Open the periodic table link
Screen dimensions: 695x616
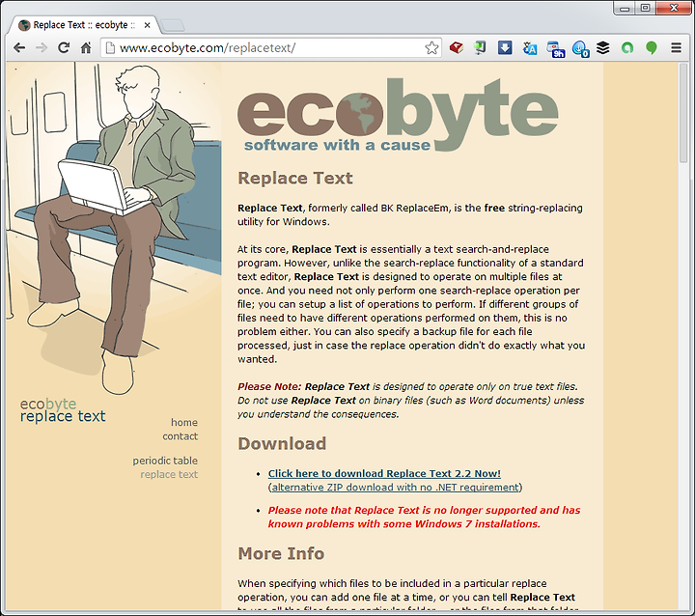coord(165,461)
